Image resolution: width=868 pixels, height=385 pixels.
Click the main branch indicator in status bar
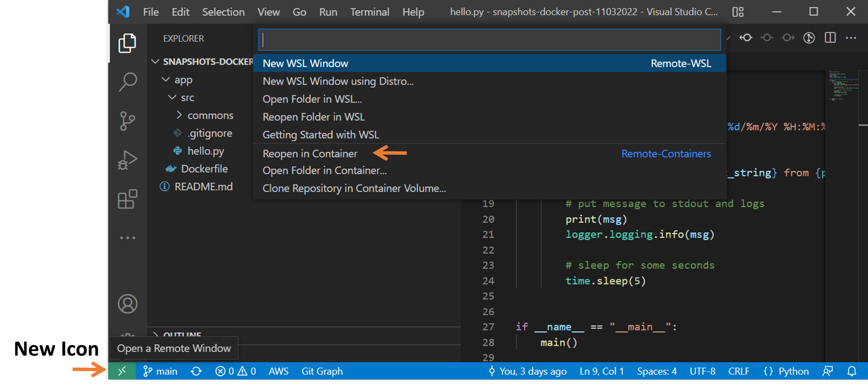click(160, 371)
